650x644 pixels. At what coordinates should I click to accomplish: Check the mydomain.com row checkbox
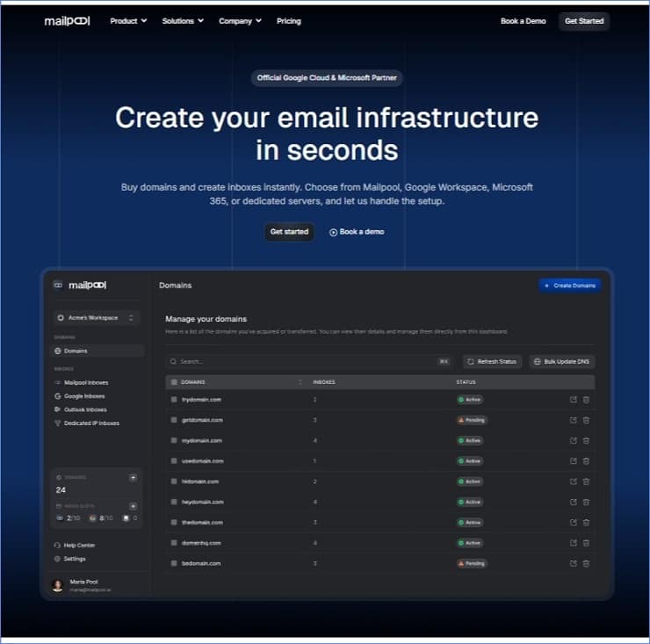click(174, 440)
